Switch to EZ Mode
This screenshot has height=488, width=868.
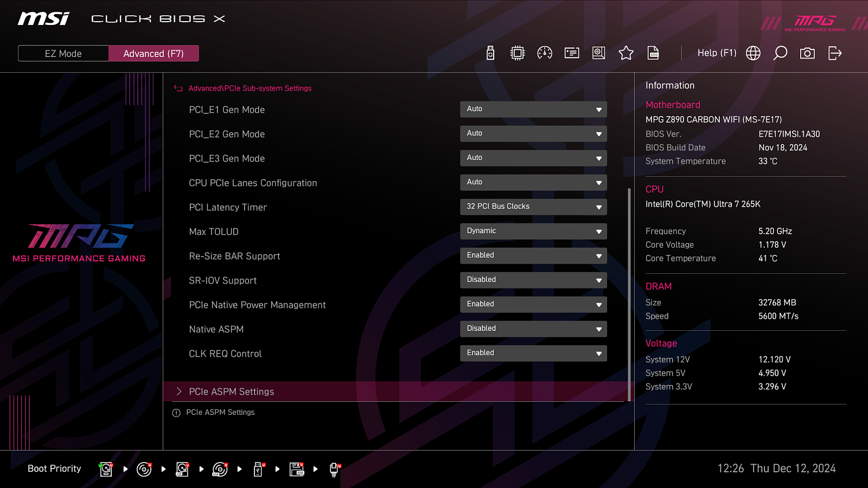pyautogui.click(x=63, y=54)
